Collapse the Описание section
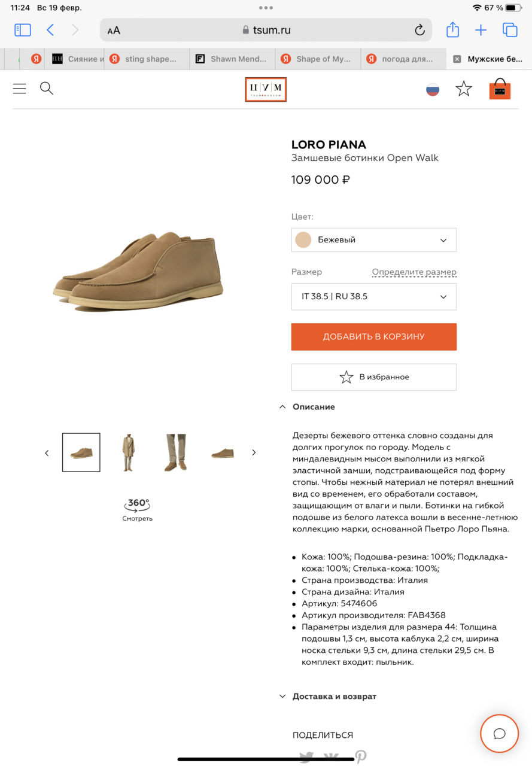532x766 pixels. click(x=308, y=407)
